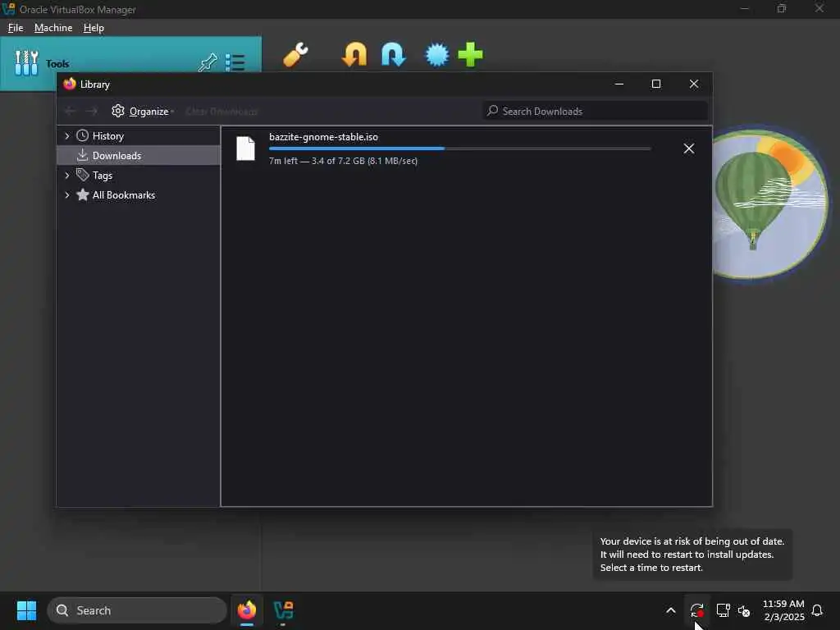The image size is (840, 630).
Task: Expand the History tree node
Action: click(x=67, y=136)
